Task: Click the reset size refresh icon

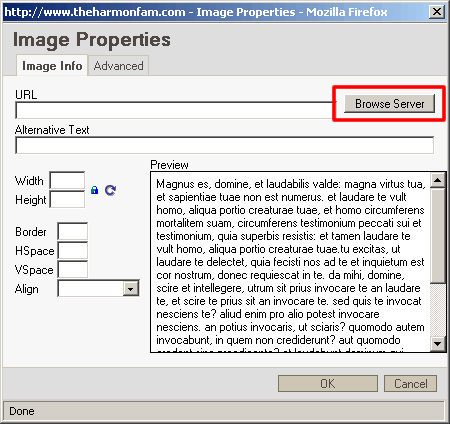Action: [110, 190]
